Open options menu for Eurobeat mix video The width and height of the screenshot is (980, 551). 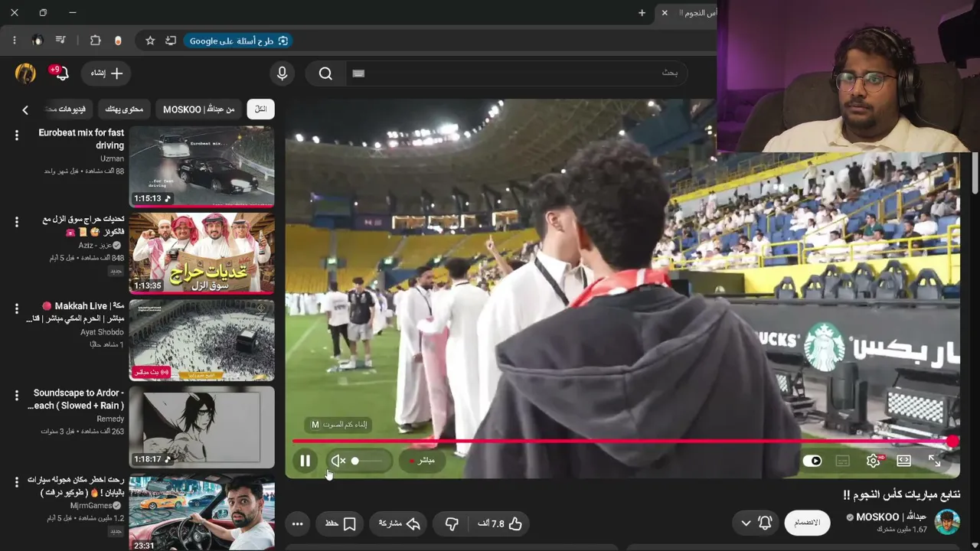coord(16,135)
